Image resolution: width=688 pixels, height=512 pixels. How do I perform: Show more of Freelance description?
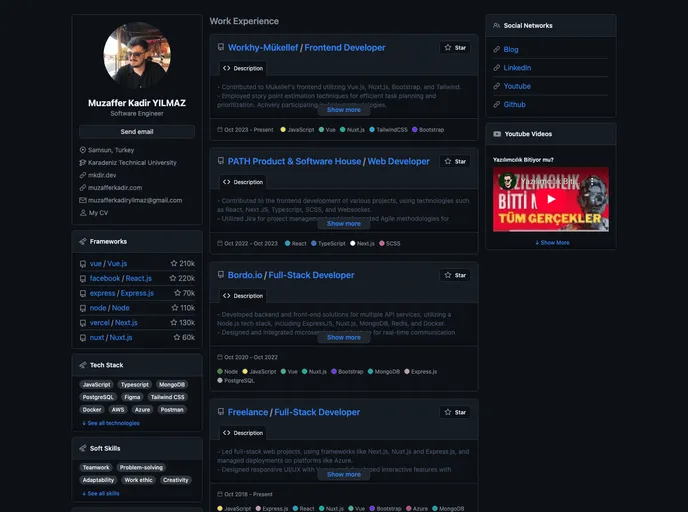coord(344,474)
